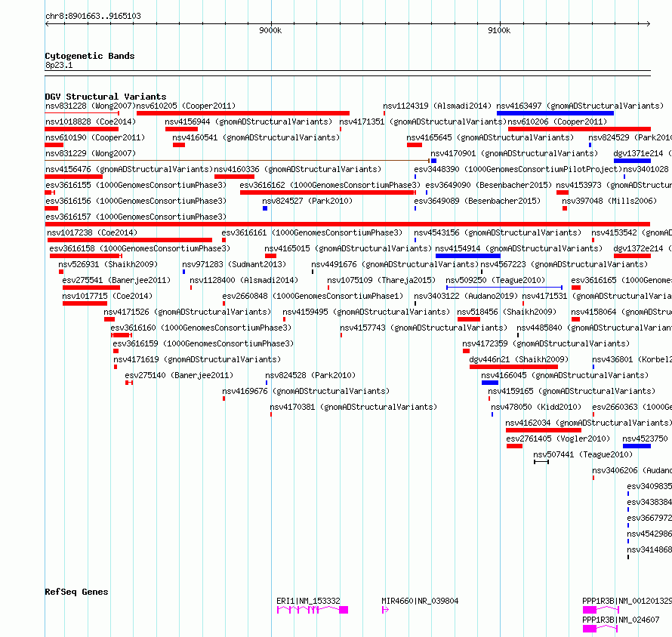Click the chr8:8901663..9165103 coordinate label

[x=93, y=16]
